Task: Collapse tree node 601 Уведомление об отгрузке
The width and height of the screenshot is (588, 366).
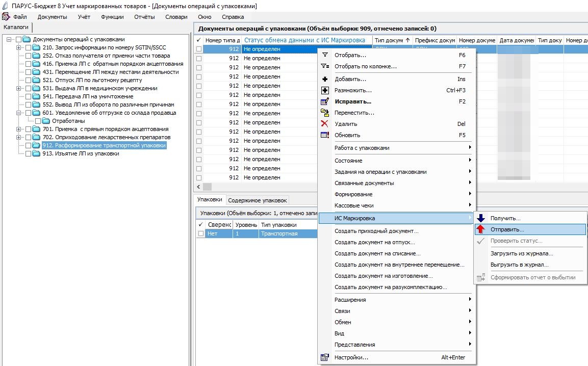Action: [x=18, y=113]
